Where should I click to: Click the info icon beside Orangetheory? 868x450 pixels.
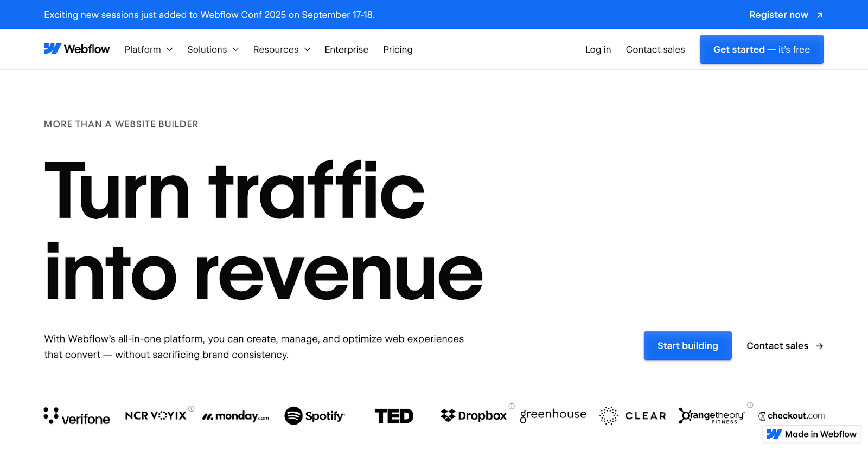point(750,405)
